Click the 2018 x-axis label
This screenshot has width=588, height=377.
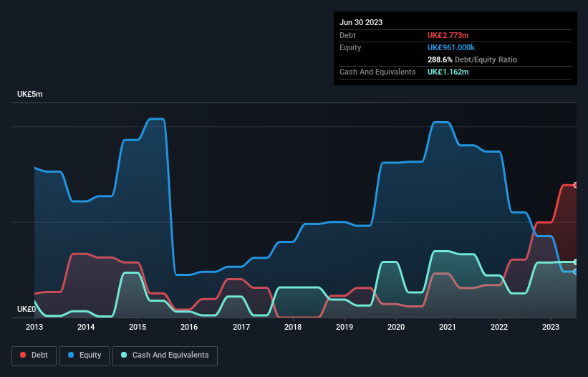click(x=293, y=327)
